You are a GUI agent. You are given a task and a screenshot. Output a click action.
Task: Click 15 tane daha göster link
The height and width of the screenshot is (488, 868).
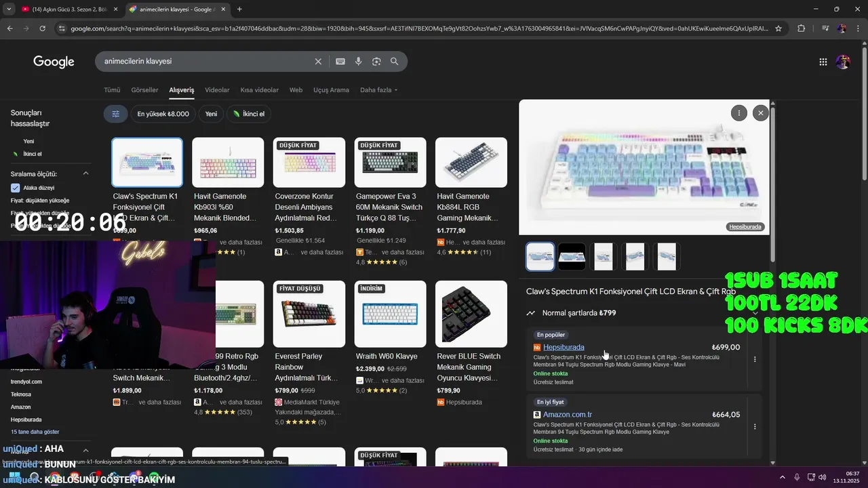35,432
